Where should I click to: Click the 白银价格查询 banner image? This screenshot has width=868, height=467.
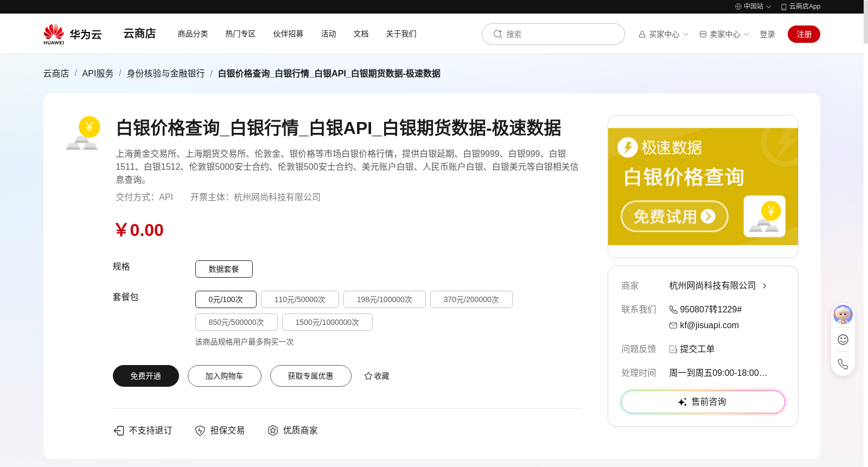[x=703, y=187]
